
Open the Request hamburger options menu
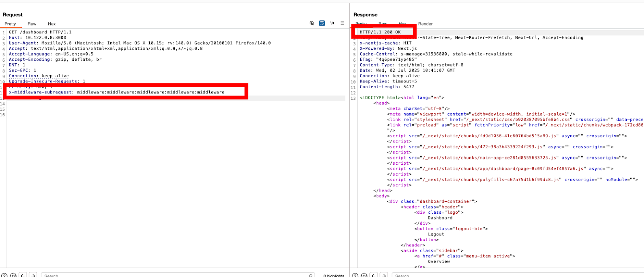point(342,23)
